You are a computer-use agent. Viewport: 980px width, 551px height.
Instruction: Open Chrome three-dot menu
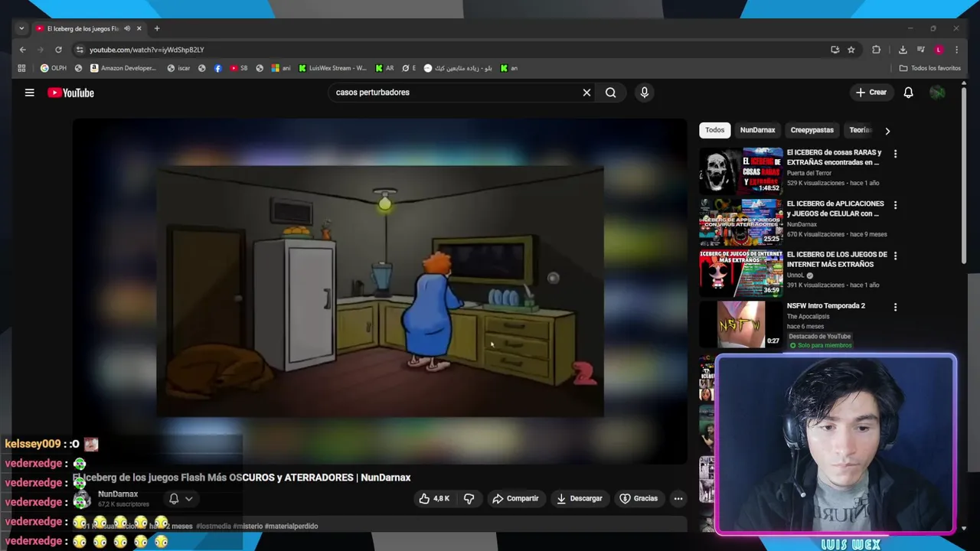click(956, 50)
